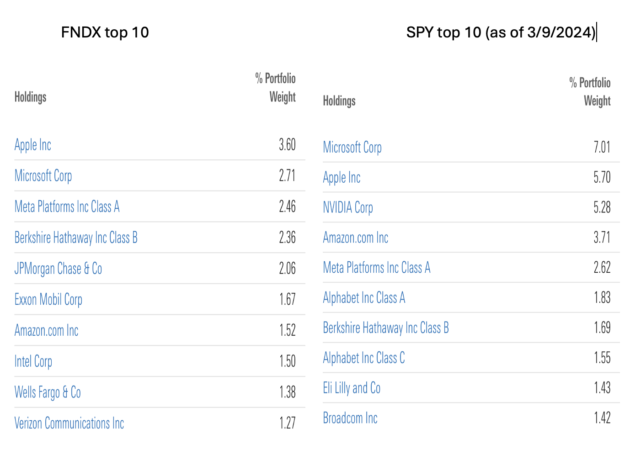Open the Broadcom Inc link
The height and width of the screenshot is (455, 630).
tap(350, 418)
